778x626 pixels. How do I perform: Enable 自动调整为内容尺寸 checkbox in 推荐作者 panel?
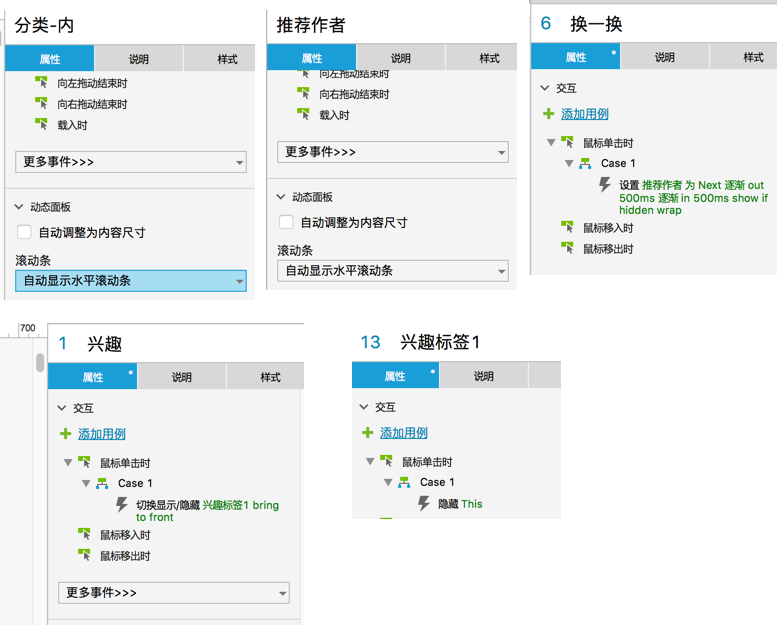[286, 222]
